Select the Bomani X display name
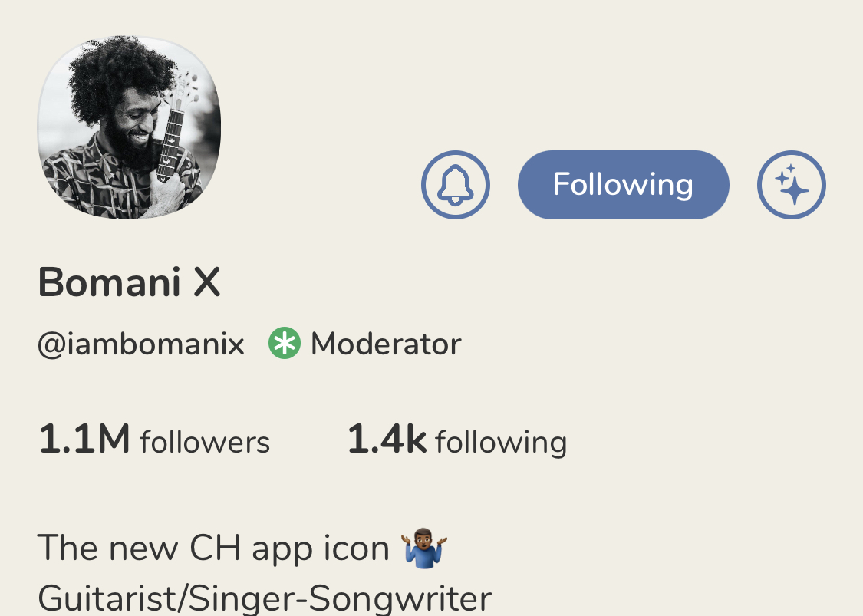The width and height of the screenshot is (863, 616). click(x=130, y=282)
